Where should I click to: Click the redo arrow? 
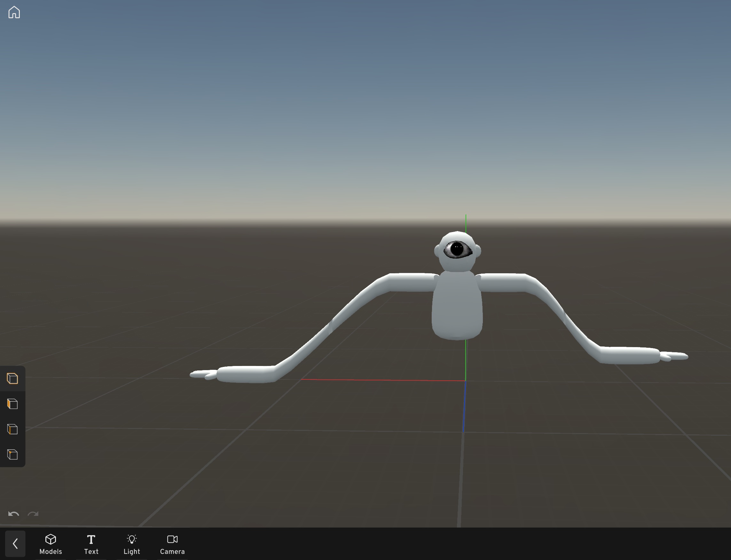pyautogui.click(x=33, y=514)
